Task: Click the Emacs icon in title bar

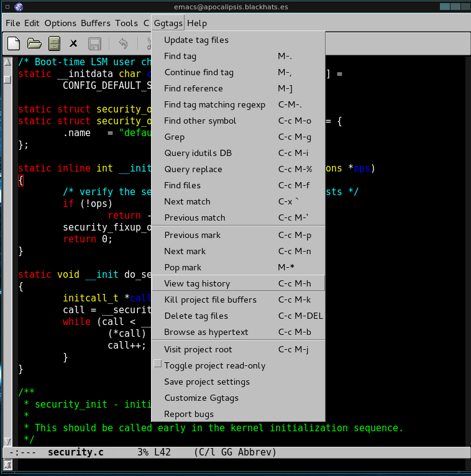Action: (19, 7)
